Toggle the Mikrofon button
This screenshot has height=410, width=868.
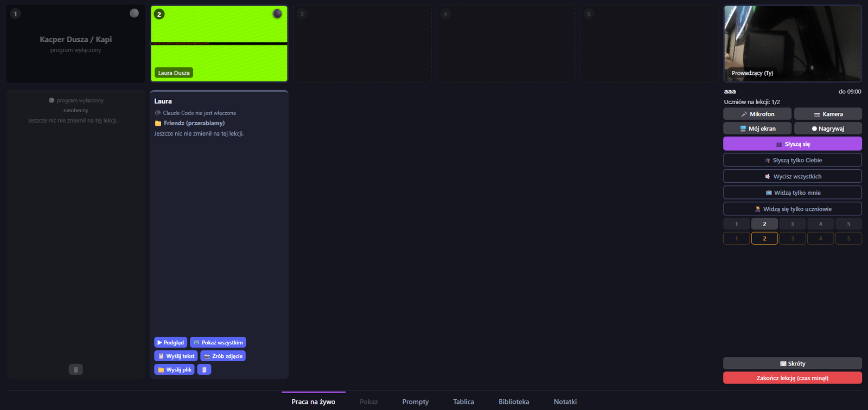(x=757, y=114)
